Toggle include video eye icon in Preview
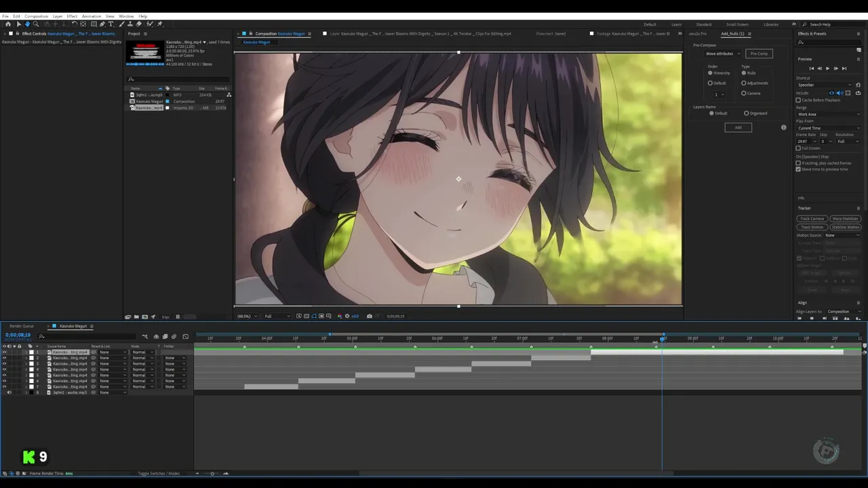This screenshot has width=868, height=488. point(831,93)
